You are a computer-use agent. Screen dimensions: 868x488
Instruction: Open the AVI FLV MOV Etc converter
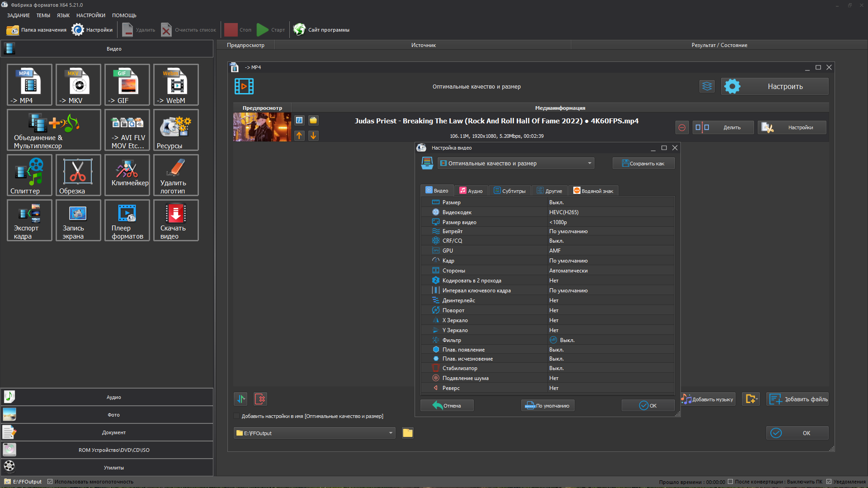coord(127,130)
